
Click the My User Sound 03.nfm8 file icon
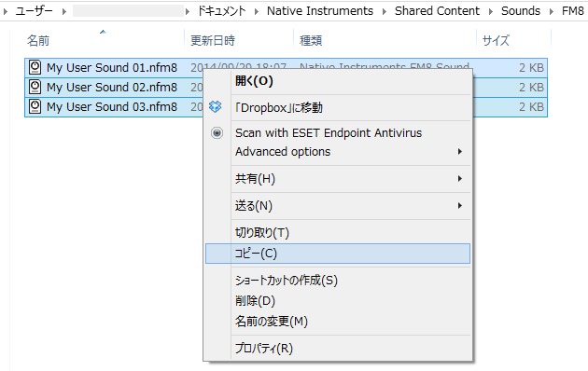pos(35,106)
